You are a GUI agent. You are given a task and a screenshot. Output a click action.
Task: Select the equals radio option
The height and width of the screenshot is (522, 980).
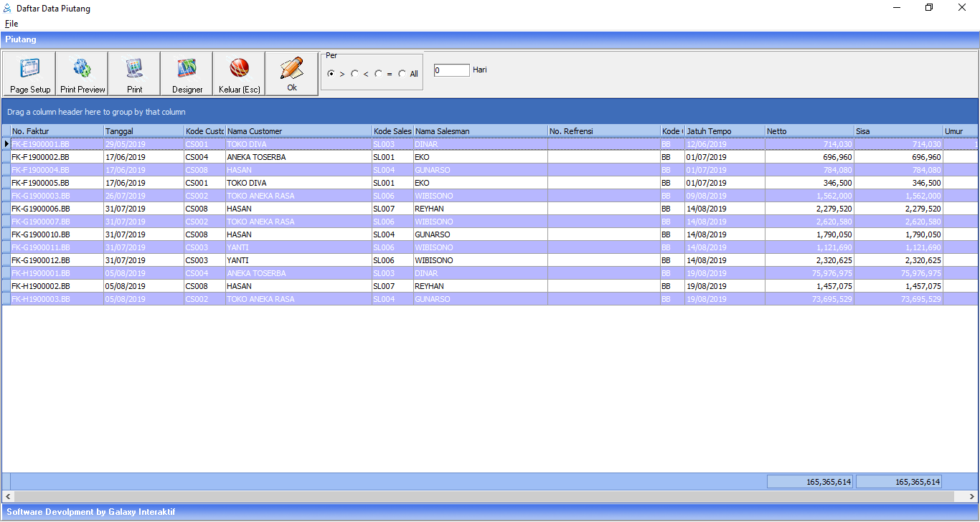pos(378,74)
